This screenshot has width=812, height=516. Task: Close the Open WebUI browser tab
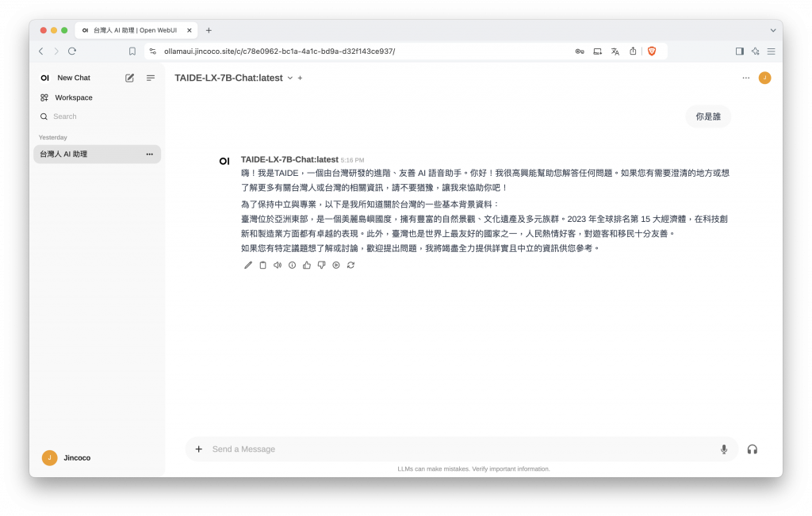pyautogui.click(x=190, y=31)
